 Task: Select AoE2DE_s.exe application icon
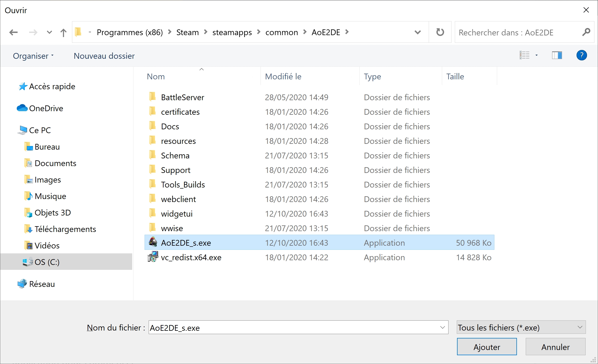(x=153, y=242)
